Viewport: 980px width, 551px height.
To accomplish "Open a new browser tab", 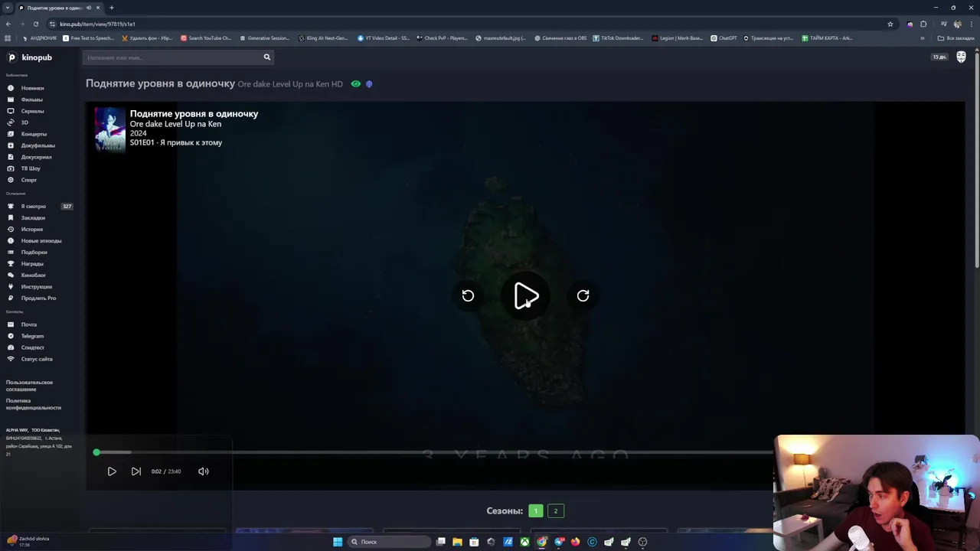I will [112, 8].
